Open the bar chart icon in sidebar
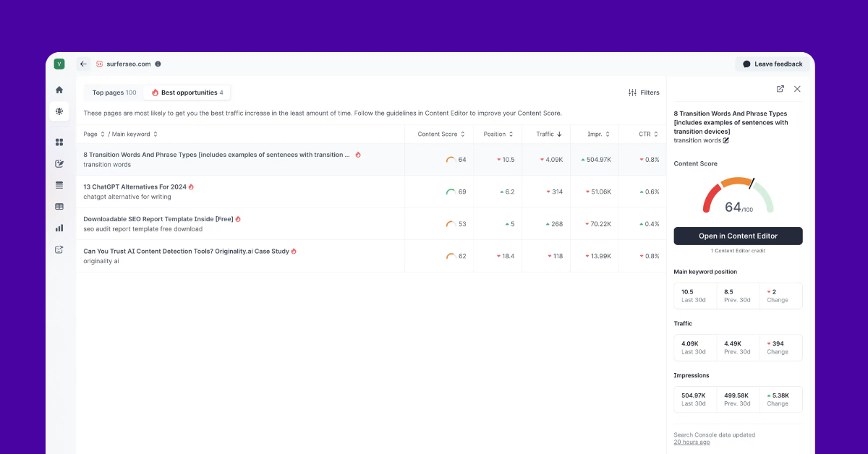 point(59,228)
